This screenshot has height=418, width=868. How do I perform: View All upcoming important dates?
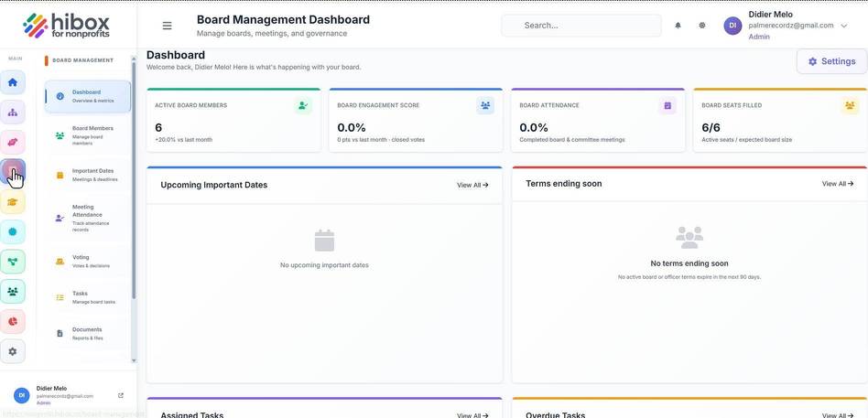[472, 186]
